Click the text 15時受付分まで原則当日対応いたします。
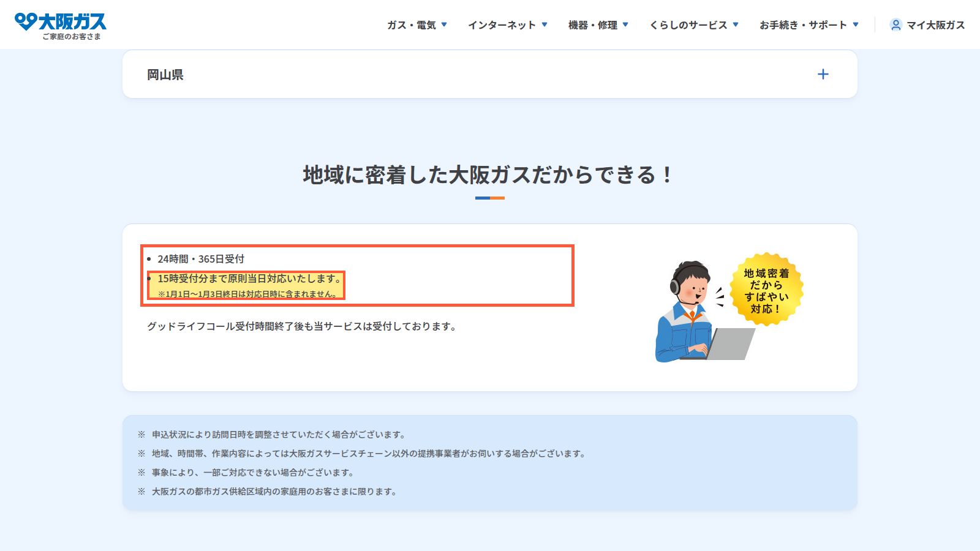This screenshot has height=551, width=980. 250,279
